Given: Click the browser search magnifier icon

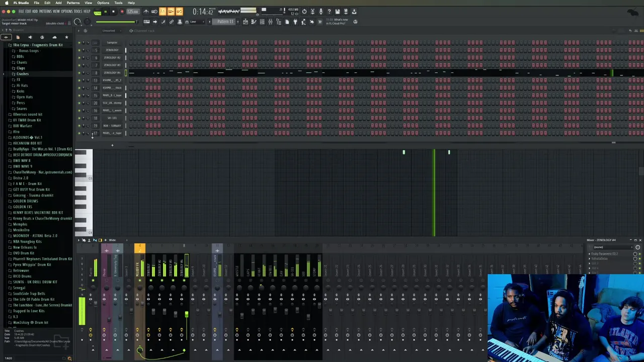Looking at the screenshot, I should [x=69, y=358].
